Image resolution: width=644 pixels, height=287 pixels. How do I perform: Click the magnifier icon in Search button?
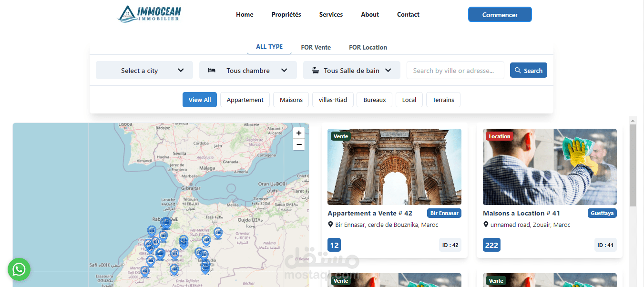pyautogui.click(x=518, y=71)
